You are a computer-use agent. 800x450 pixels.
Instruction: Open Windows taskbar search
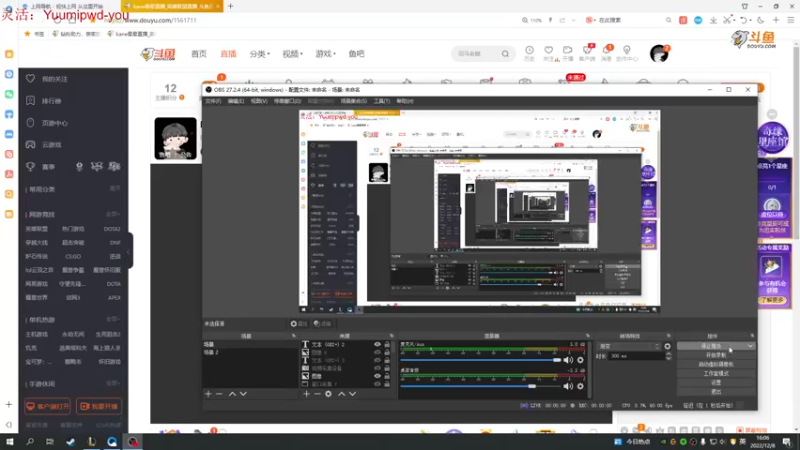pos(30,441)
